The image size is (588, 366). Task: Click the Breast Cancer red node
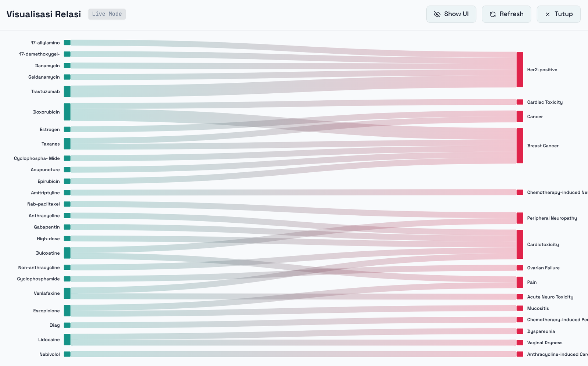[520, 146]
